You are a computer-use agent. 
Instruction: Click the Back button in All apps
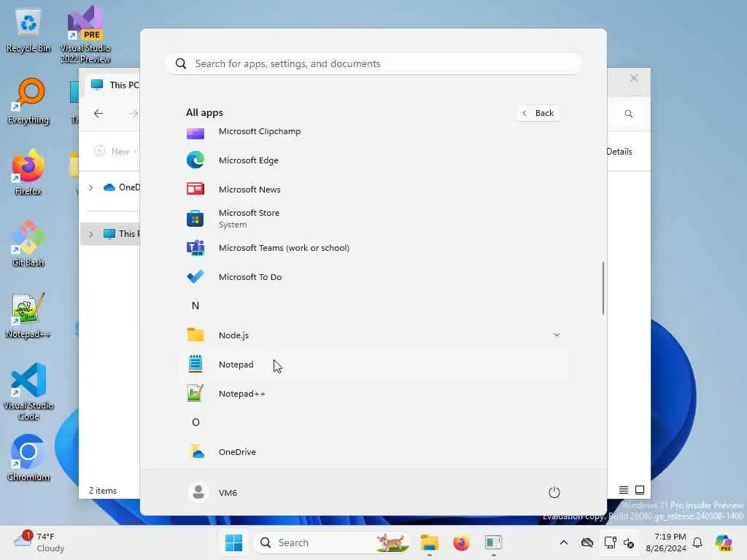(x=538, y=113)
